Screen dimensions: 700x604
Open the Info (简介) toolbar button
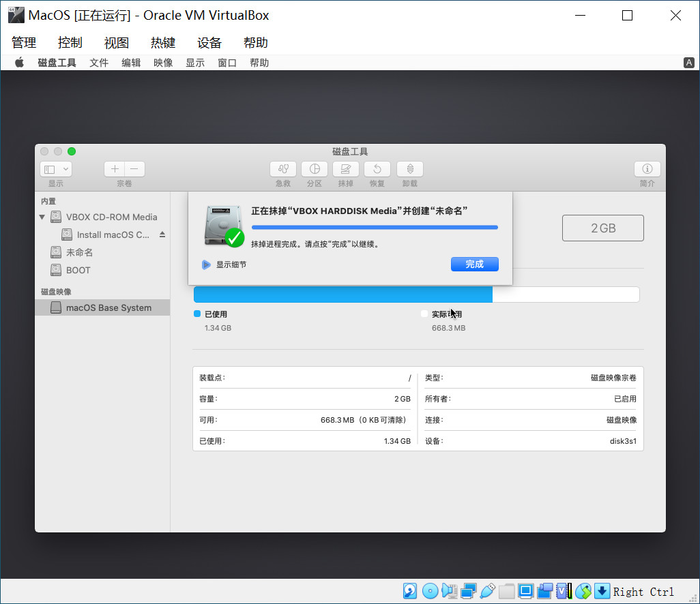(647, 169)
